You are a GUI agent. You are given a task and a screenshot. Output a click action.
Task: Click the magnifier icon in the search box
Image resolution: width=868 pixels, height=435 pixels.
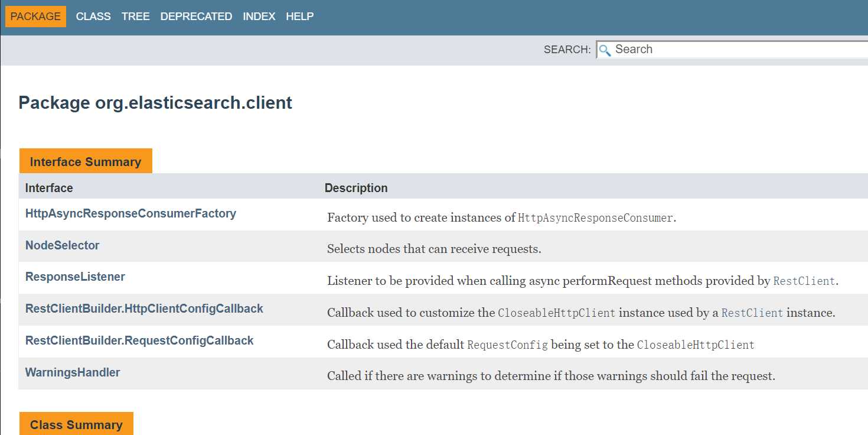pyautogui.click(x=605, y=50)
